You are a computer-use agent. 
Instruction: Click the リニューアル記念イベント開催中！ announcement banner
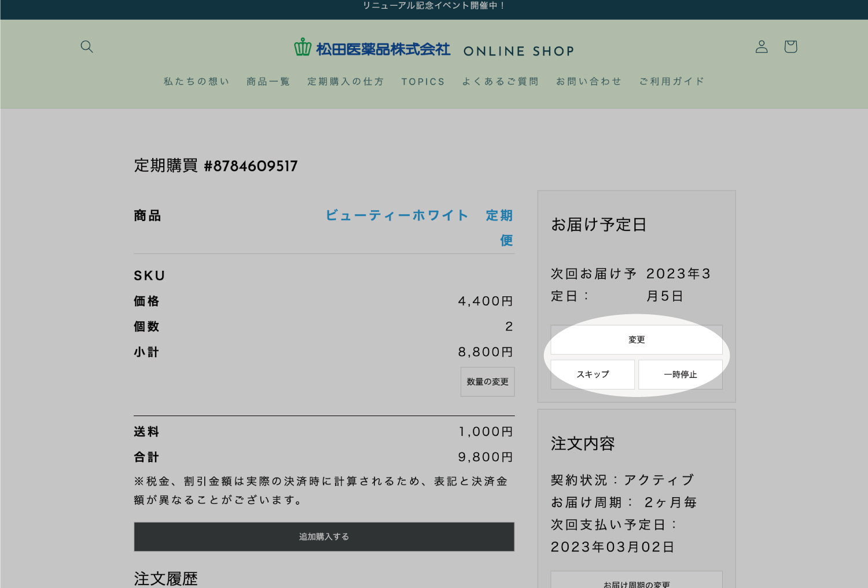(x=434, y=6)
